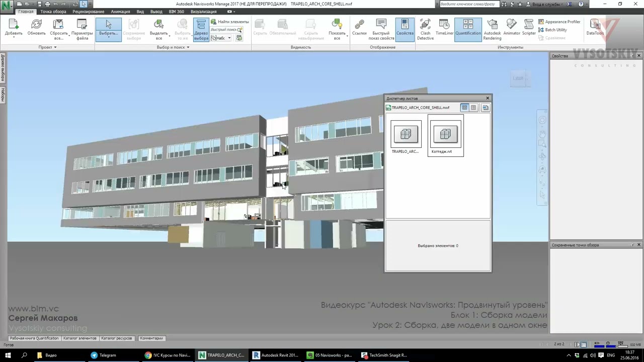Open the Navisworks application menu button
Image resolution: width=644 pixels, height=362 pixels.
(x=6, y=6)
